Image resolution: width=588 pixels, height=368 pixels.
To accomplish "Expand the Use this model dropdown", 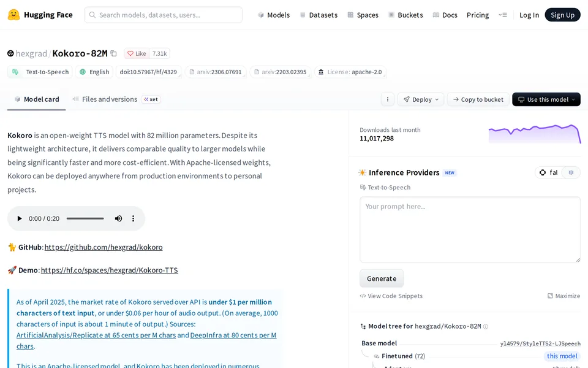I will click(546, 99).
